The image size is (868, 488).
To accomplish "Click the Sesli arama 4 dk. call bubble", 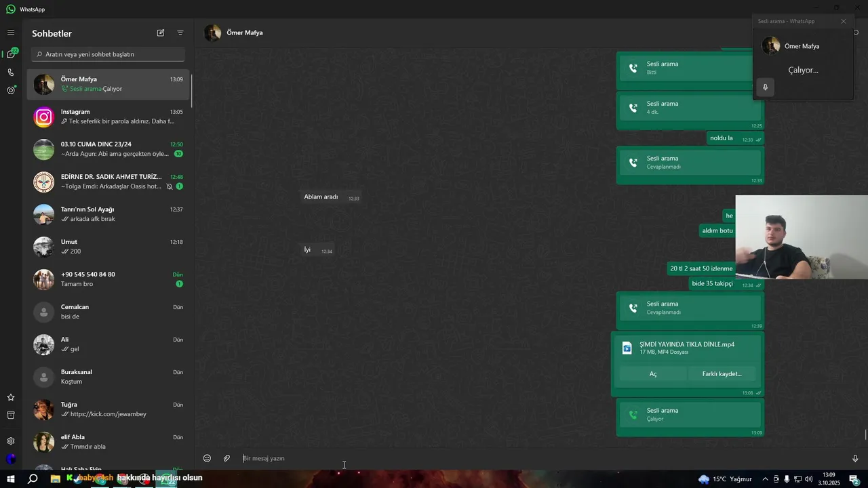I will pyautogui.click(x=690, y=111).
